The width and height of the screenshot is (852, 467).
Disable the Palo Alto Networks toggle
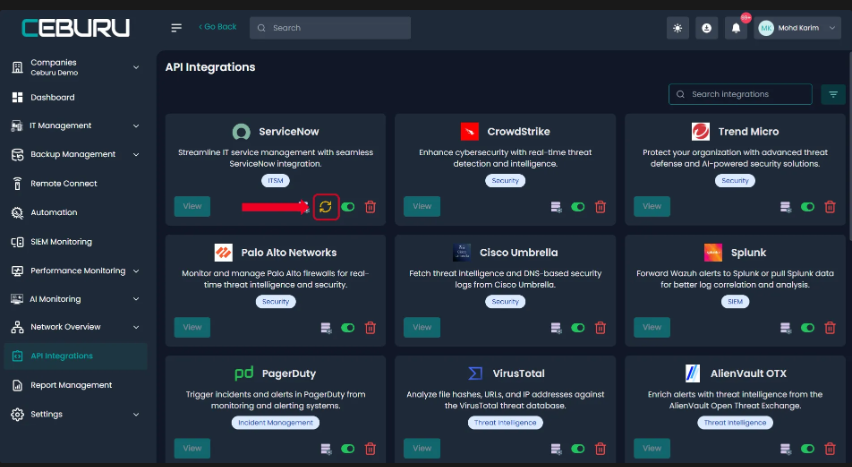click(348, 328)
